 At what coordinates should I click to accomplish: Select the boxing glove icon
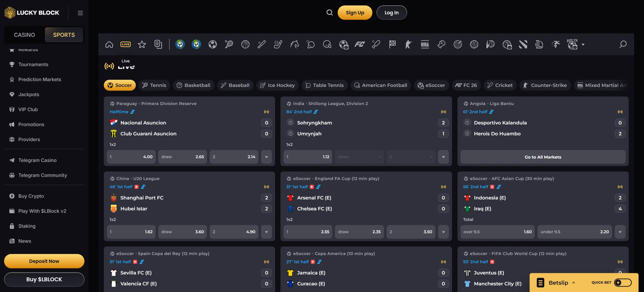coord(441,44)
